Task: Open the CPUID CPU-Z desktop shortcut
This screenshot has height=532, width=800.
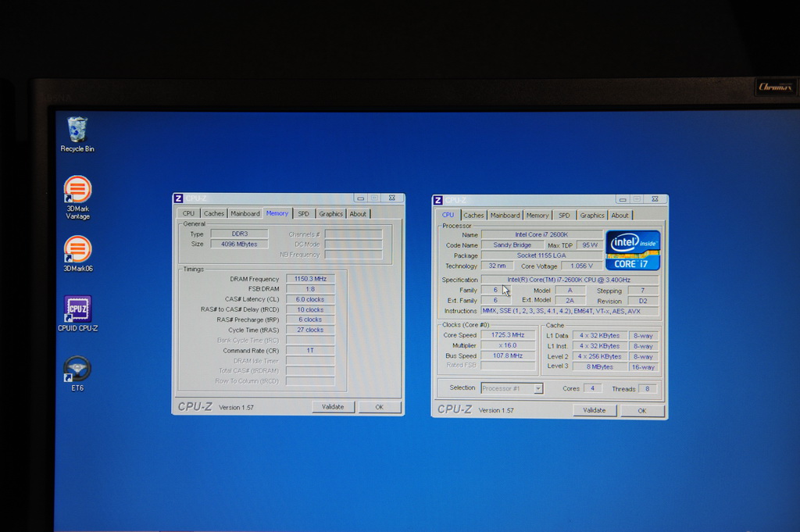Action: 77,314
